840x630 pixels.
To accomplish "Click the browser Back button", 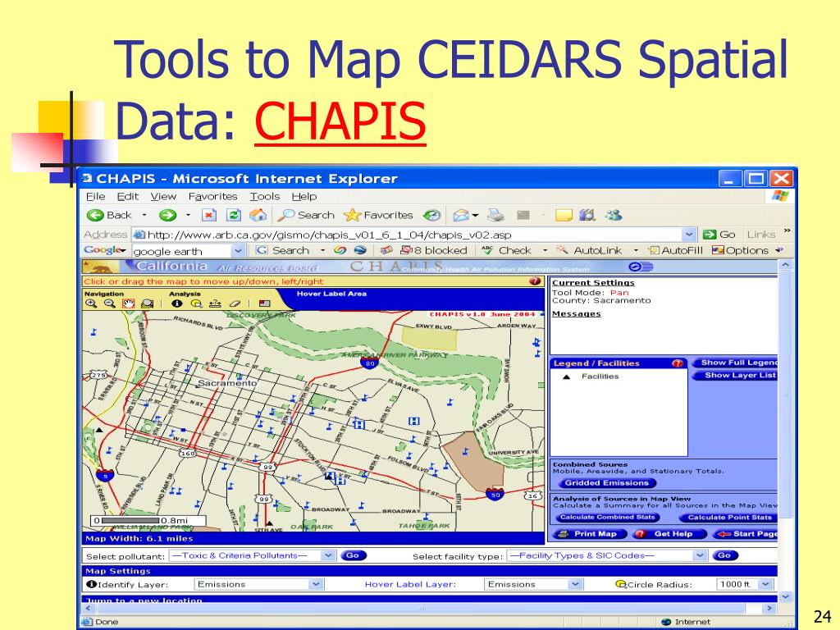I will [x=109, y=216].
